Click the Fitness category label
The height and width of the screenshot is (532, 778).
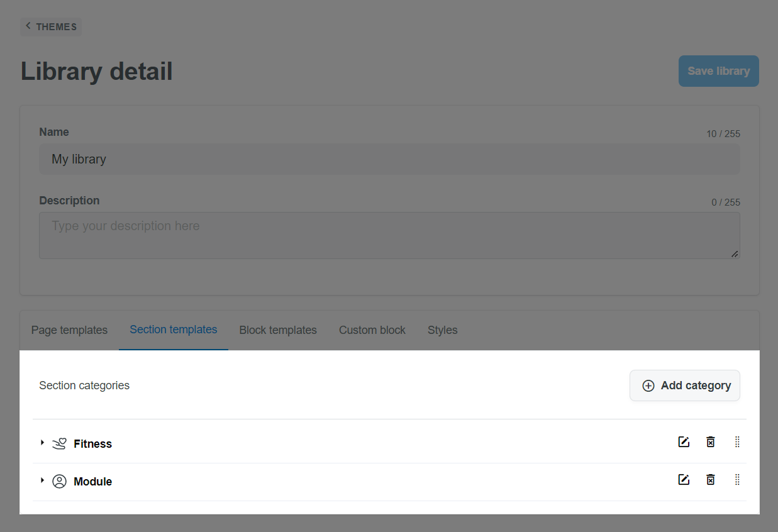click(92, 444)
